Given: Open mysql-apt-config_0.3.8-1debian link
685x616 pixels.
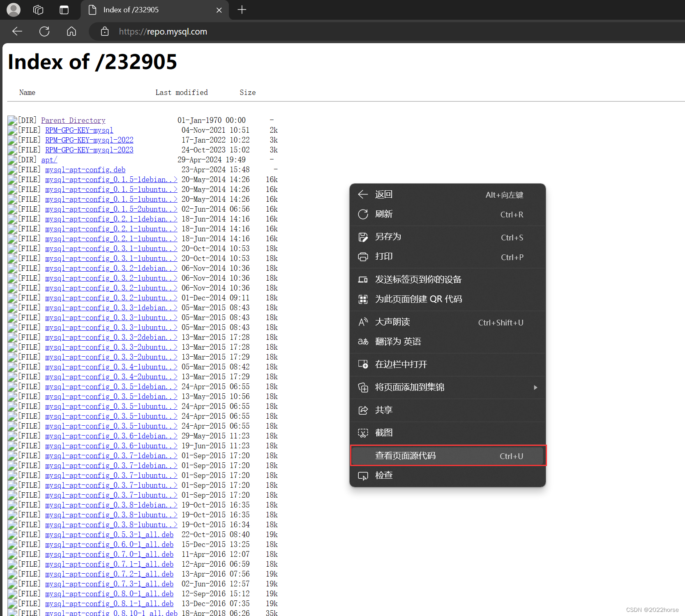Looking at the screenshot, I should click(x=111, y=505).
